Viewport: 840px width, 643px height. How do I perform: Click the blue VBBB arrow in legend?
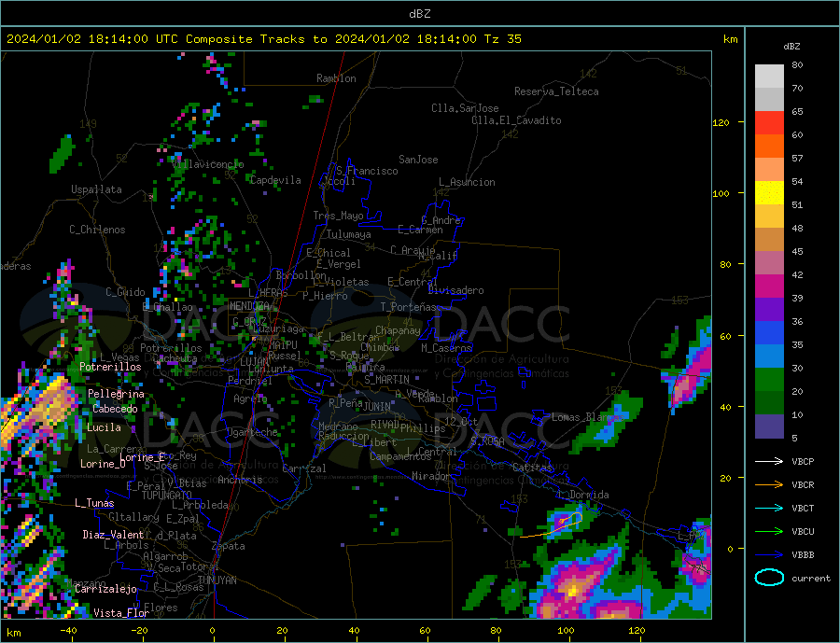point(769,554)
